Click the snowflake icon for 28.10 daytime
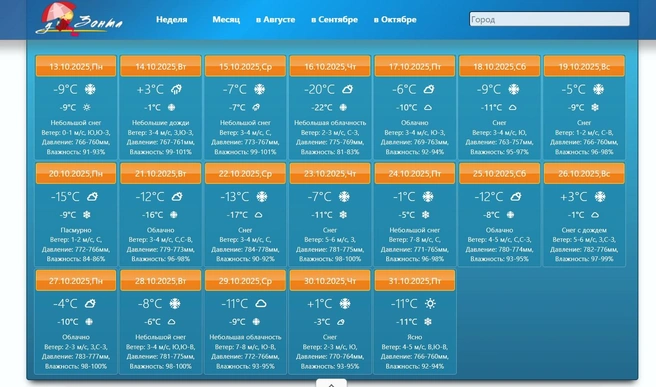Viewport: 656px width, 387px height. 175,304
